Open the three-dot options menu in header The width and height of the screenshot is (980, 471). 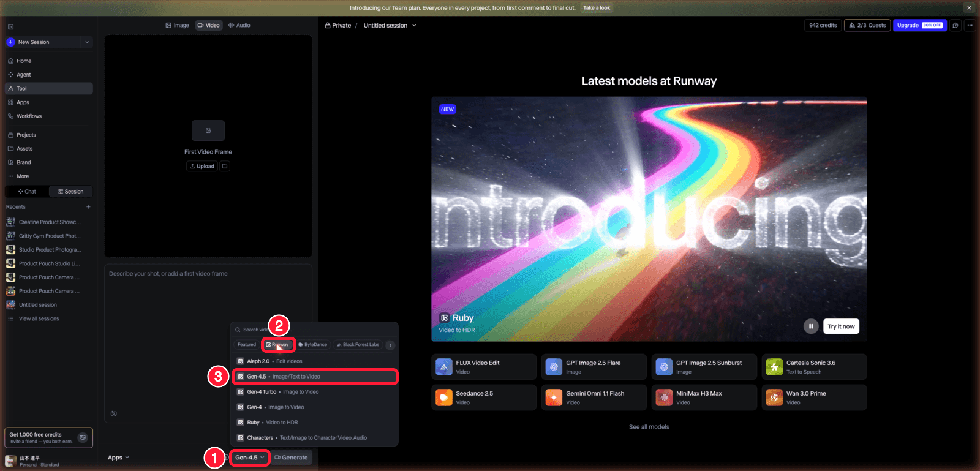click(970, 25)
